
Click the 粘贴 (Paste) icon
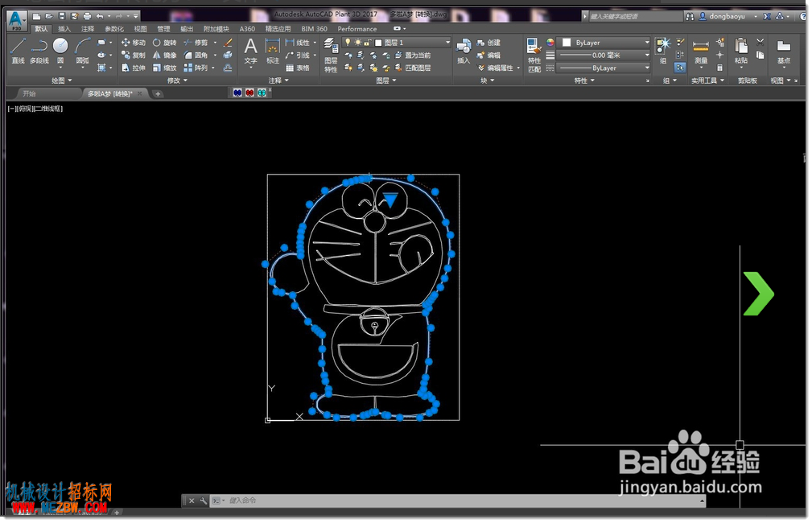(741, 51)
